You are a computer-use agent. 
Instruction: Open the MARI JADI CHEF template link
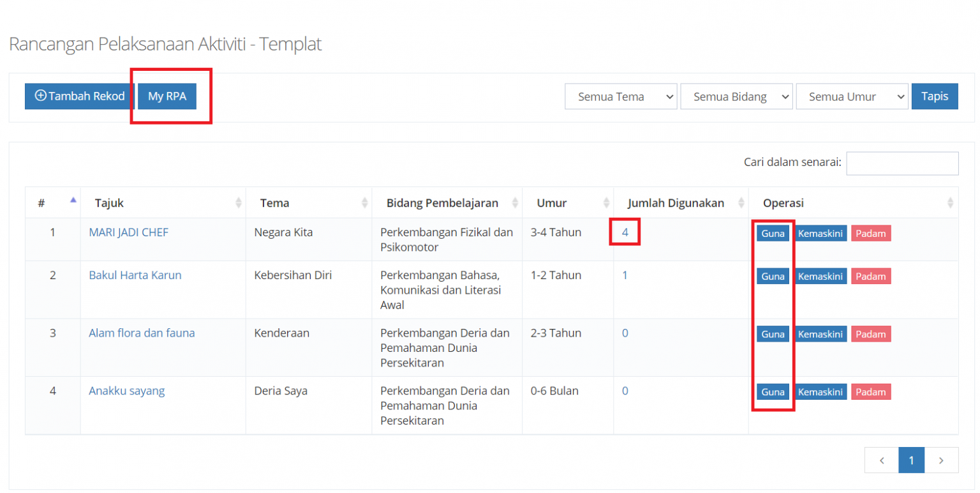[128, 232]
